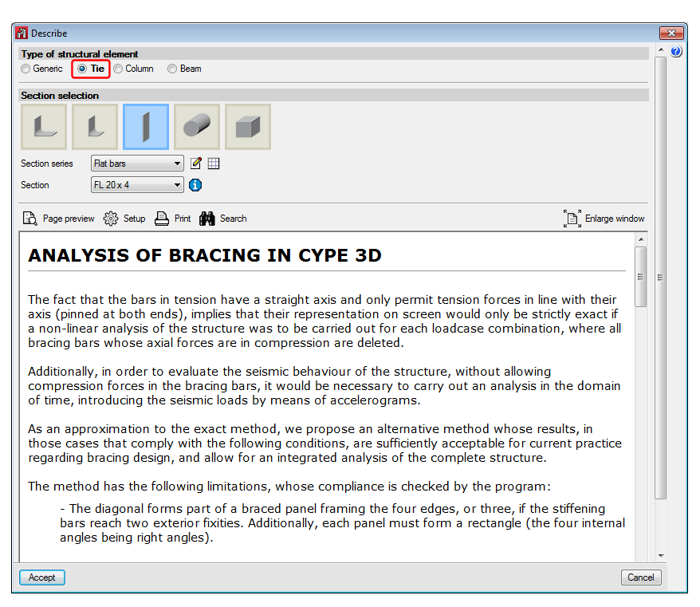Click the Cancel button
This screenshot has width=700, height=607.
(641, 577)
